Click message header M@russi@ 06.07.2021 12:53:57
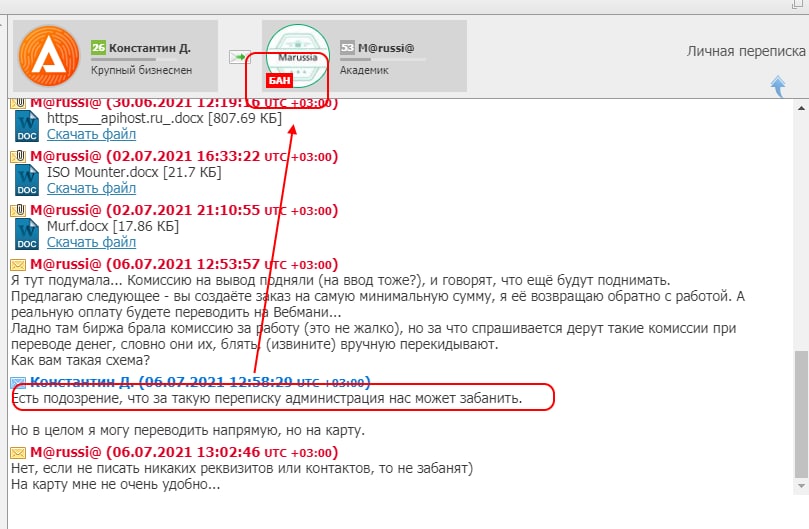 pyautogui.click(x=184, y=264)
